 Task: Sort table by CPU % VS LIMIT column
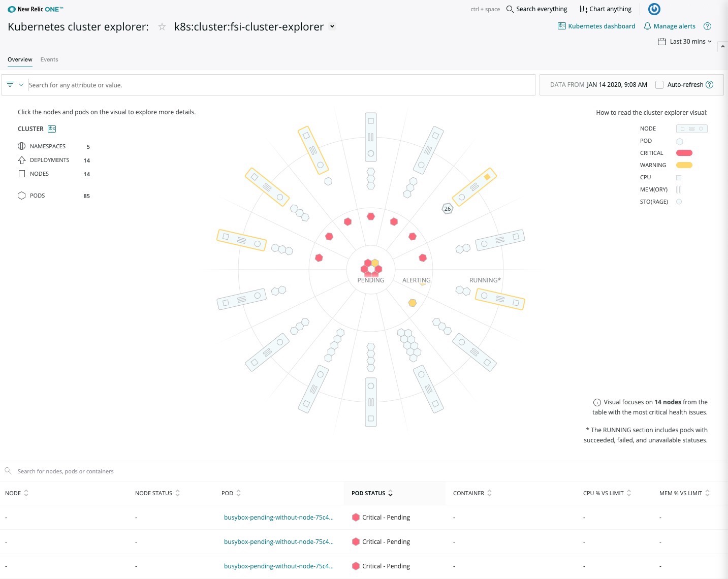tap(607, 493)
